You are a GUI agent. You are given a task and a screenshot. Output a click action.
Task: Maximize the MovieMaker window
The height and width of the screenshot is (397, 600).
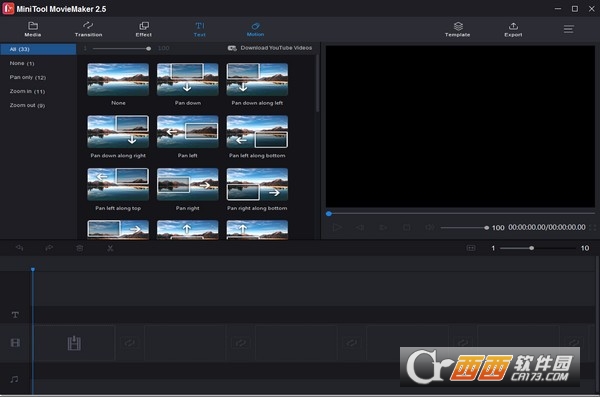click(x=575, y=8)
